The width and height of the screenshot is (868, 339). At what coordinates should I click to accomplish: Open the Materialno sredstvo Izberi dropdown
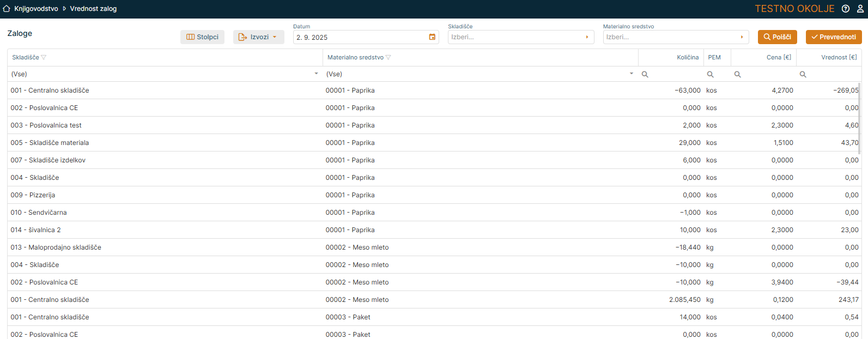[675, 37]
